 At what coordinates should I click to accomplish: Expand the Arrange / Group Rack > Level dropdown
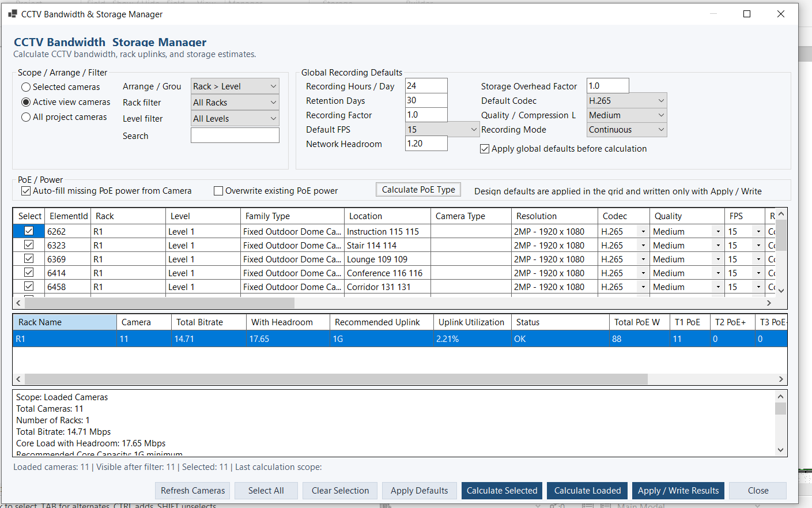235,86
